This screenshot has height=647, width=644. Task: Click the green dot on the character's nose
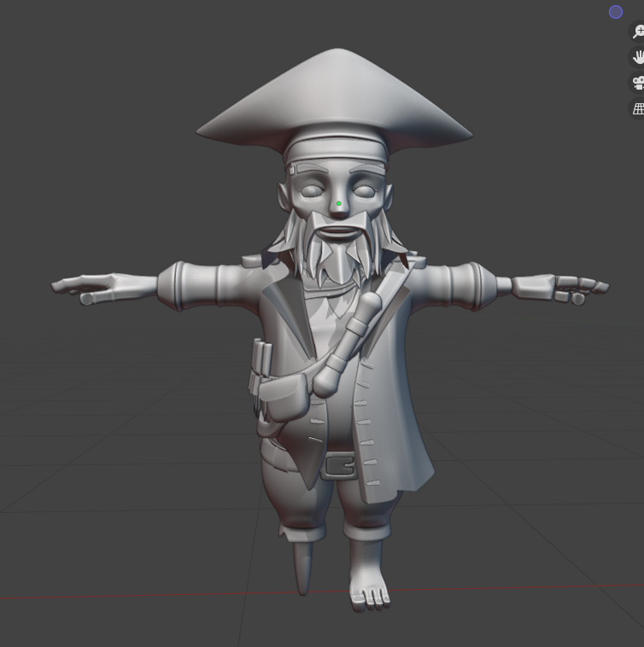tap(339, 203)
